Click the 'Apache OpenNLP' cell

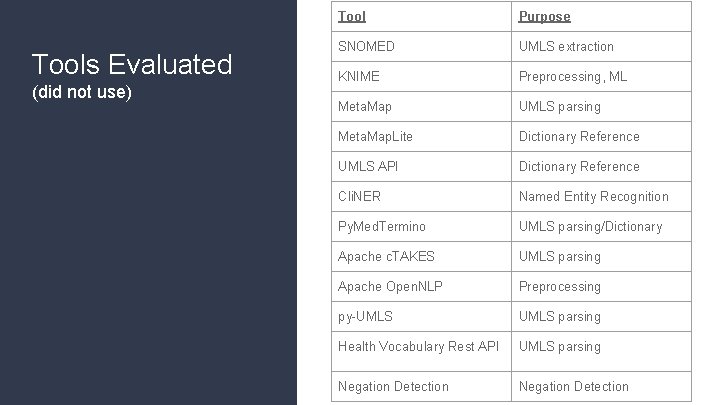(390, 286)
